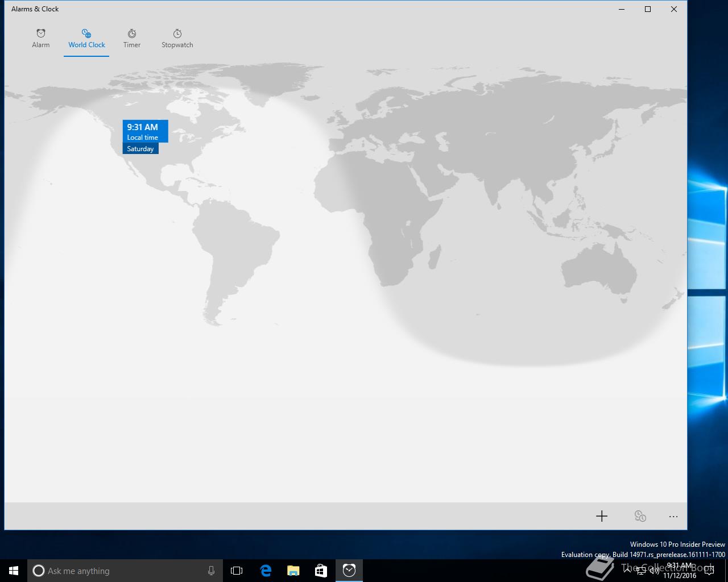Open the Store from taskbar

pyautogui.click(x=321, y=571)
